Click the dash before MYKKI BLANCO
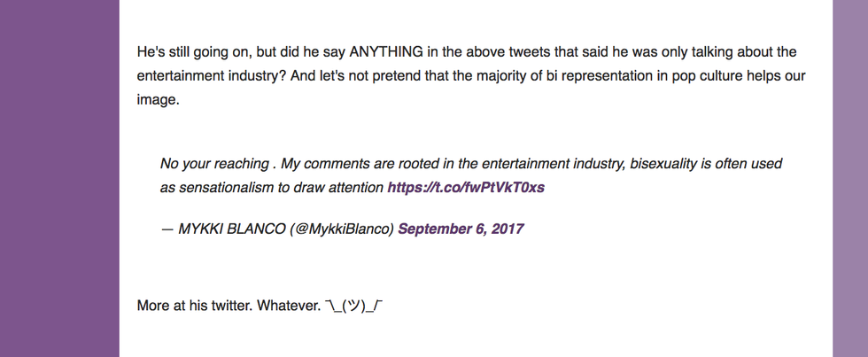Screen dimensions: 868x357 pyautogui.click(x=166, y=229)
